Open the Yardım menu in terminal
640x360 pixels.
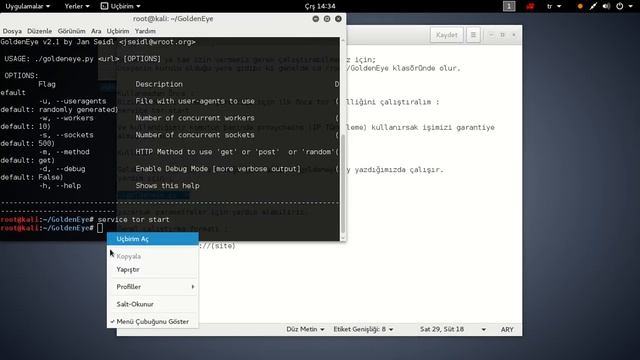coord(145,31)
